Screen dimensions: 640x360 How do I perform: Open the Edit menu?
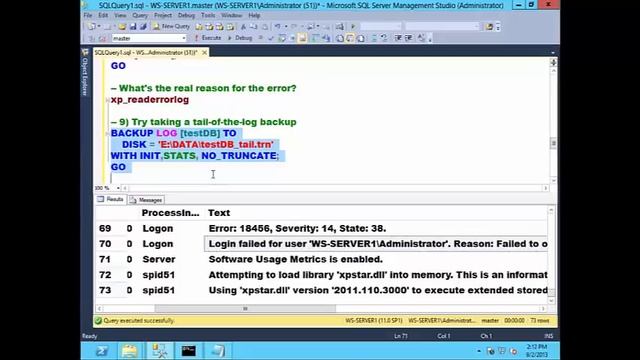tap(103, 16)
